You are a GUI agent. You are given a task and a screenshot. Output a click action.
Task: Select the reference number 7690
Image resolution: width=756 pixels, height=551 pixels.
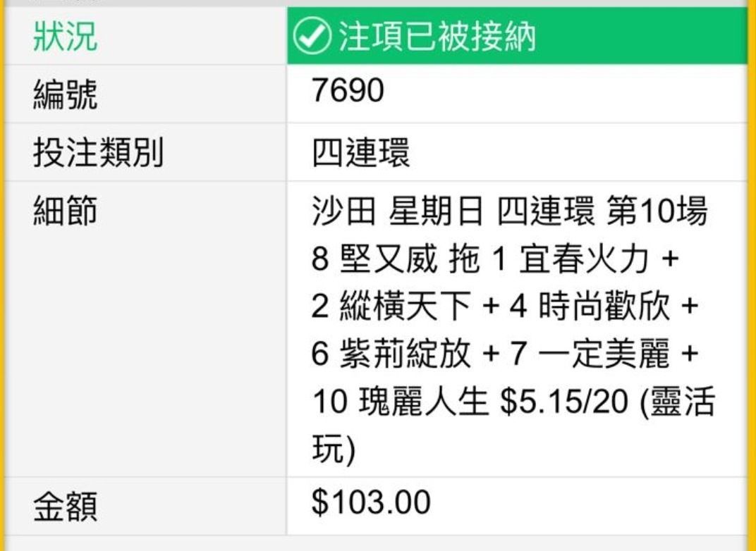348,90
